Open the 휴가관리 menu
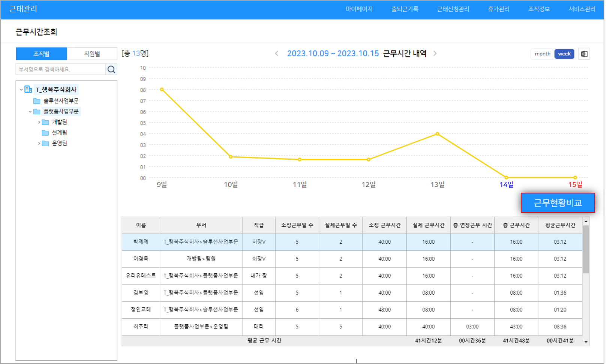 click(x=498, y=9)
